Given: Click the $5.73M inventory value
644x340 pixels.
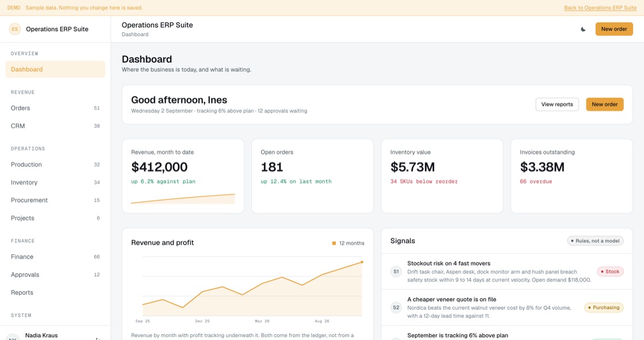Looking at the screenshot, I should tap(412, 167).
